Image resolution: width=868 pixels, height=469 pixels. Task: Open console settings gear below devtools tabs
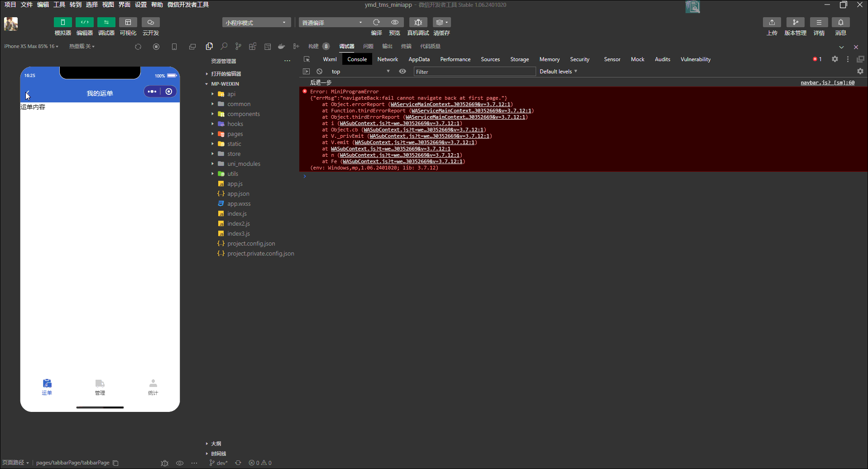(x=860, y=72)
